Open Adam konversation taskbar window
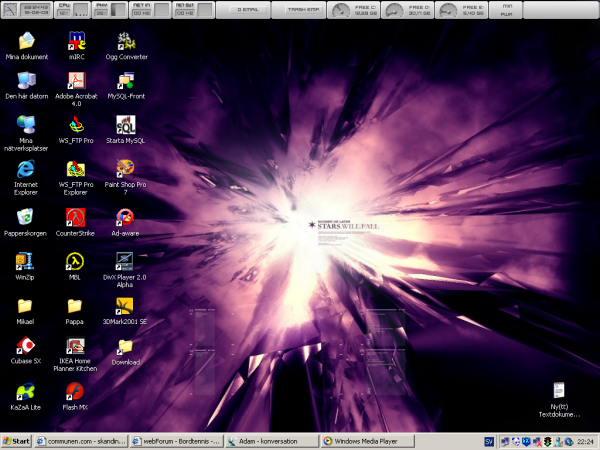This screenshot has height=450, width=600. (272, 441)
